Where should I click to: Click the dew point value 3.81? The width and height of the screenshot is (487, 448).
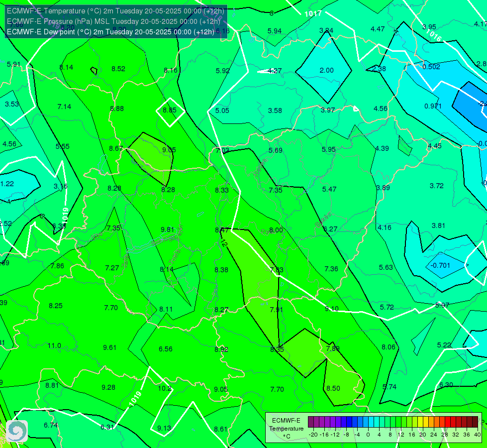click(438, 225)
